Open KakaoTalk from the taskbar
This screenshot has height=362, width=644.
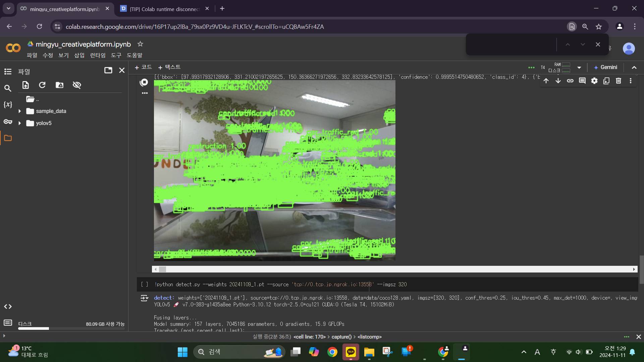click(x=351, y=352)
